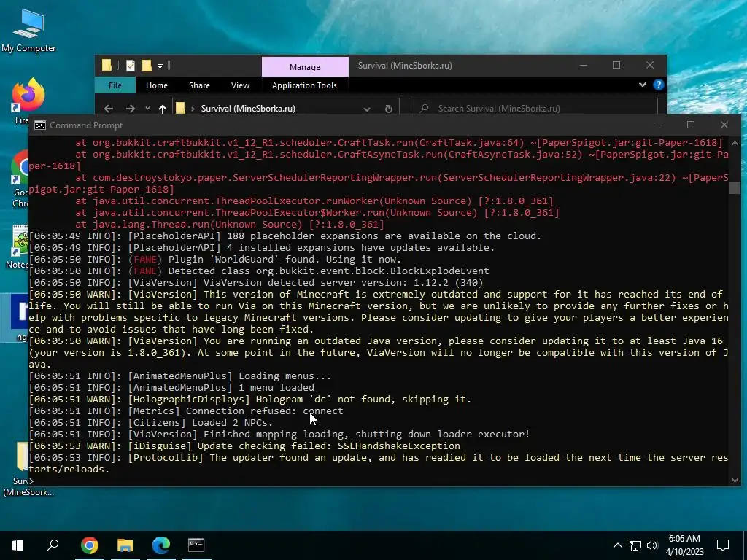
Task: Click the 'Update checking failed: SSLHandshakeException' line
Action: 244,446
